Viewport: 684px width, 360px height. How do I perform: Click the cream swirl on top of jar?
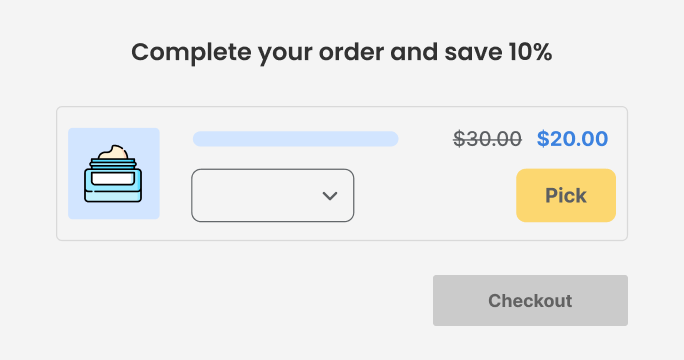pyautogui.click(x=113, y=152)
